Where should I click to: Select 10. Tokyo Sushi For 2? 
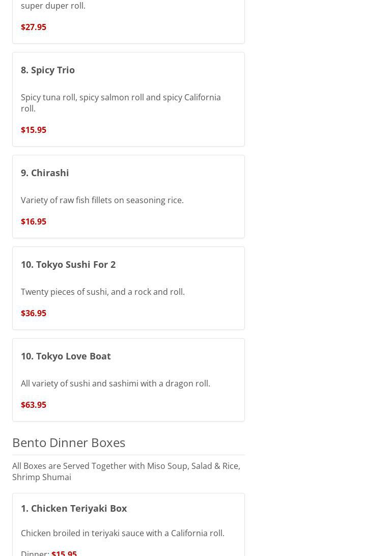coord(68,264)
